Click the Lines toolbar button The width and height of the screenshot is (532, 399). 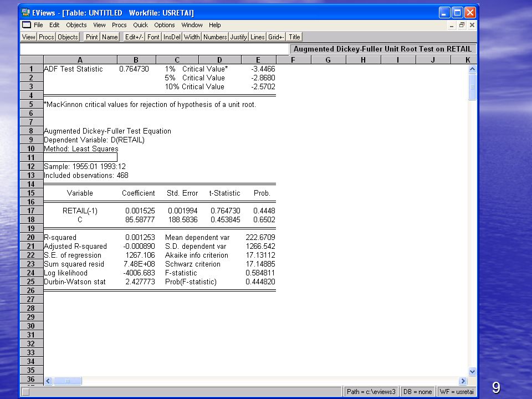coord(258,37)
